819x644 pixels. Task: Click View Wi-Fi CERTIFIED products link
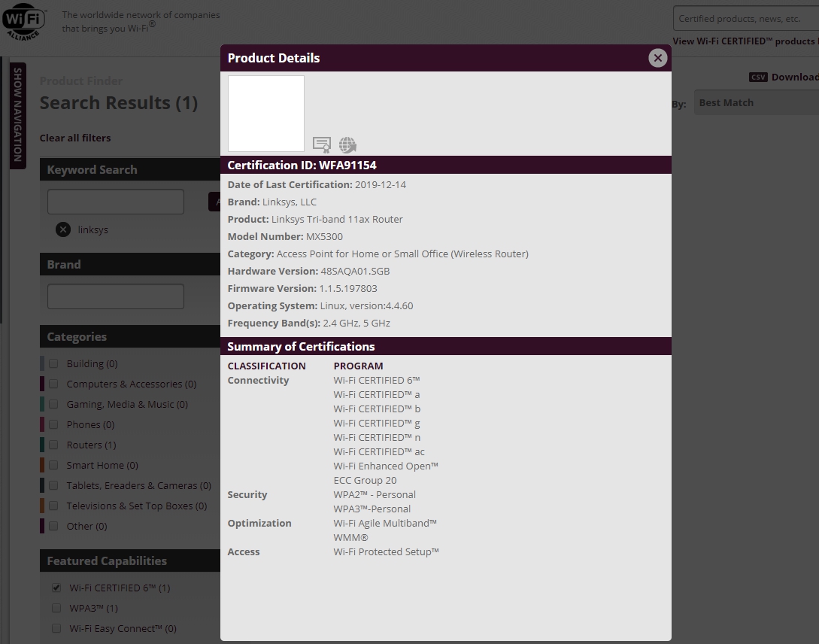(745, 41)
